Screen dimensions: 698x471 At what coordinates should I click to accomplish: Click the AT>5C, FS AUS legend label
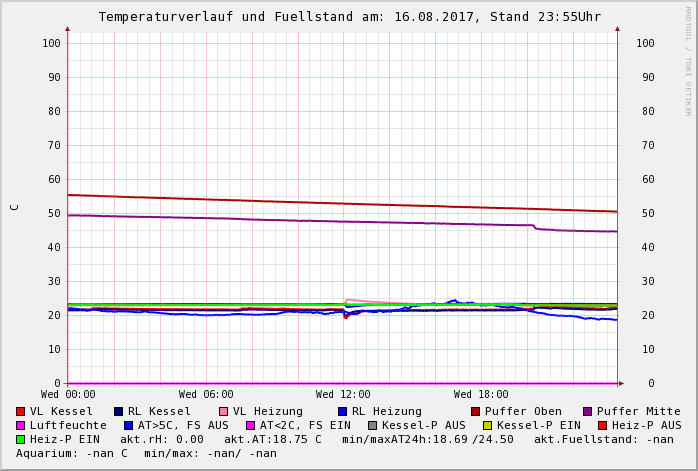(183, 425)
